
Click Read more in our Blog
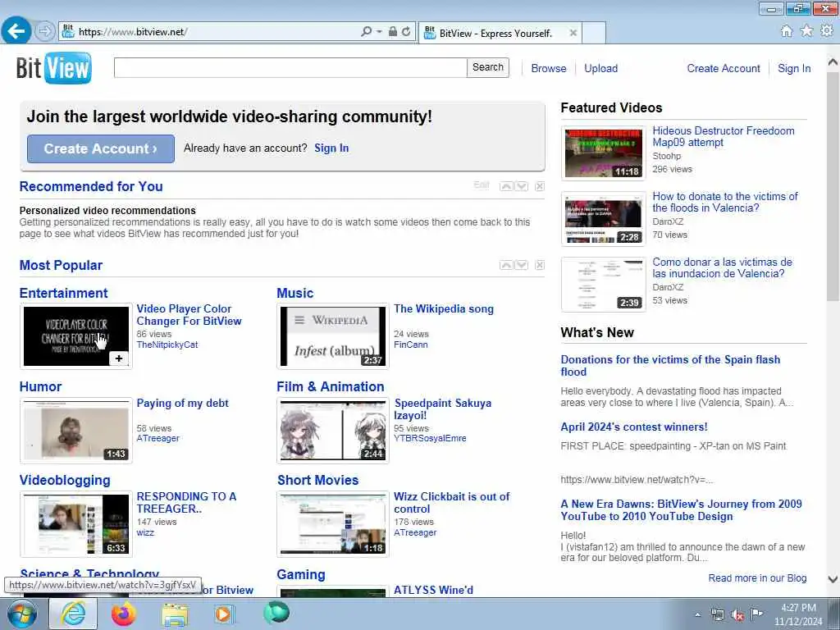757,578
